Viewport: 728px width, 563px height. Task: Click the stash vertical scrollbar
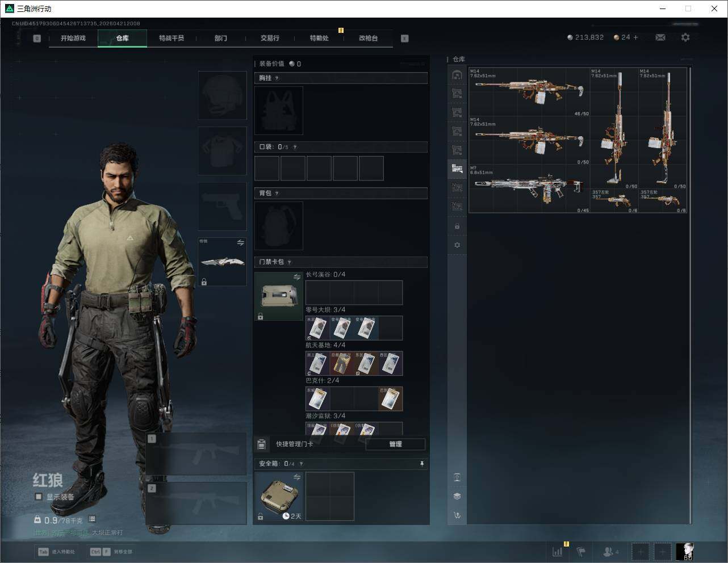coord(691,295)
